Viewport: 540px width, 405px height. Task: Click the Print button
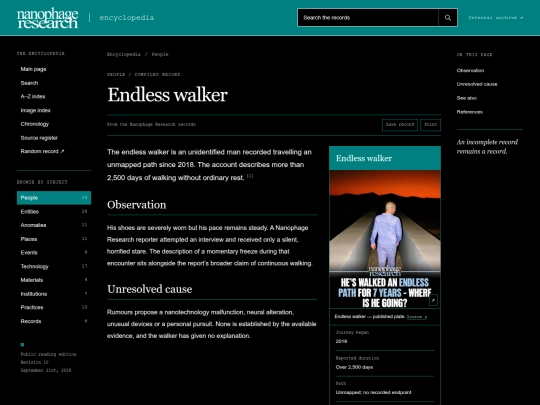coord(430,125)
